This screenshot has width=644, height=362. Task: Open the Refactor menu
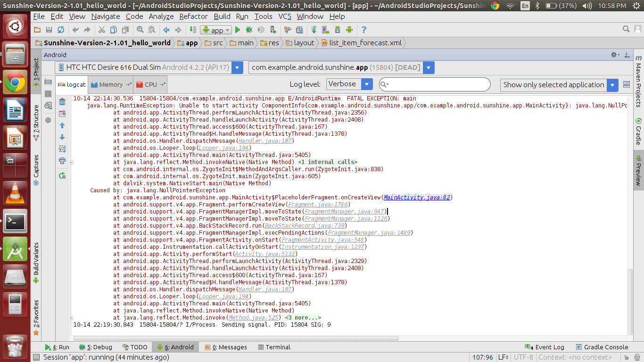[x=193, y=16]
